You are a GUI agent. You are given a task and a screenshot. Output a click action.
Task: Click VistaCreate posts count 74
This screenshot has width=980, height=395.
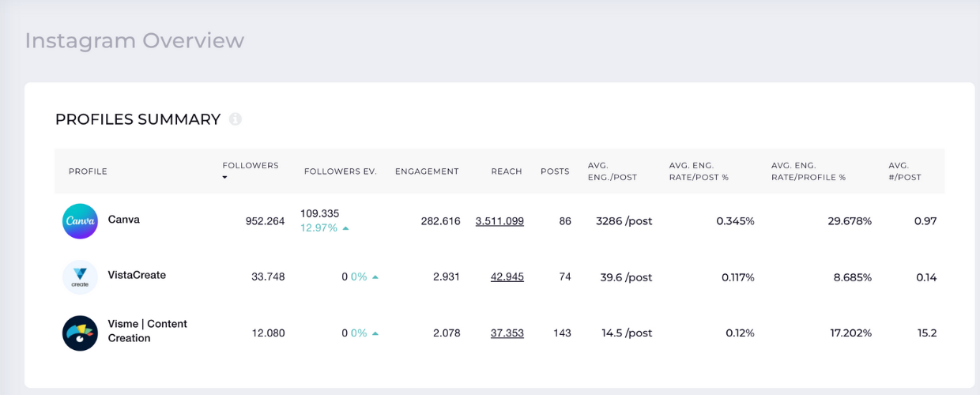[x=565, y=277]
